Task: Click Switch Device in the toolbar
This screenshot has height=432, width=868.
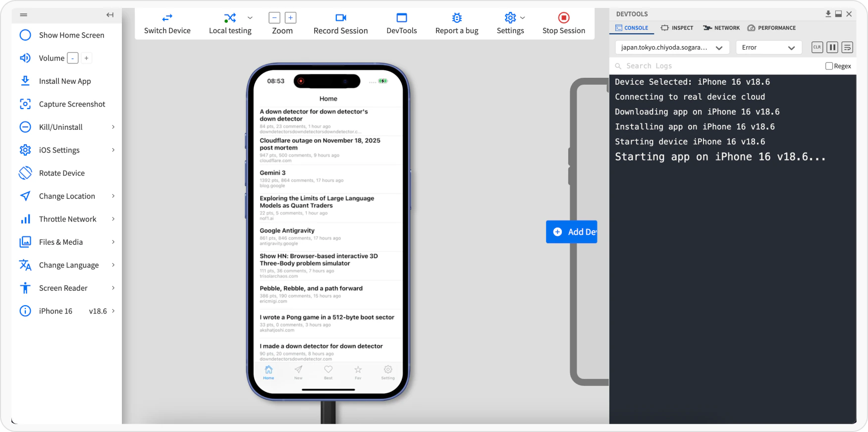Action: tap(167, 24)
